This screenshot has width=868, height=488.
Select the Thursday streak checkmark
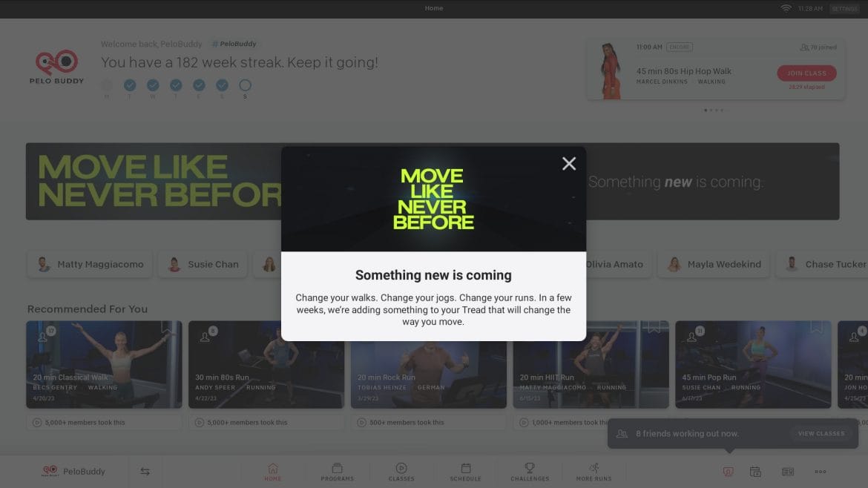pos(176,85)
